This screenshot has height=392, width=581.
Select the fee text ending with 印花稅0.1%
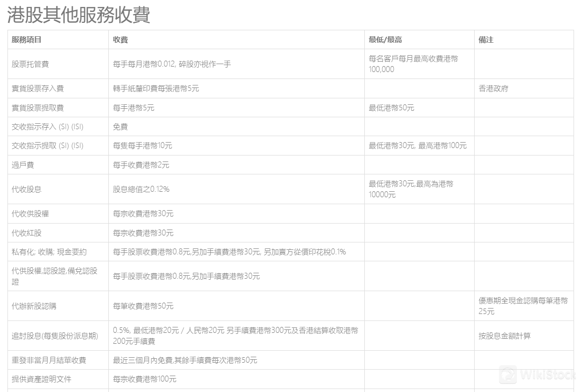point(229,252)
